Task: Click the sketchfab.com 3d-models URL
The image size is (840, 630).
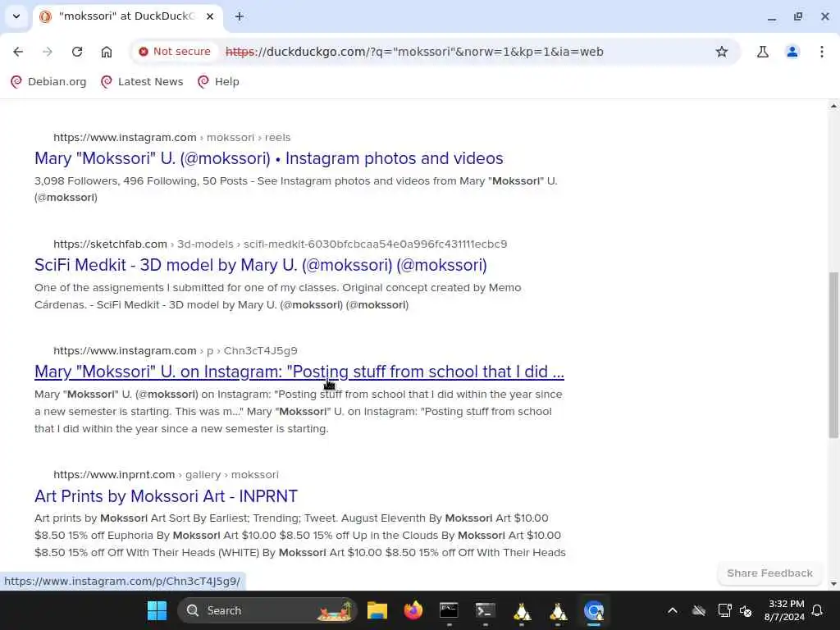Action: pos(281,244)
